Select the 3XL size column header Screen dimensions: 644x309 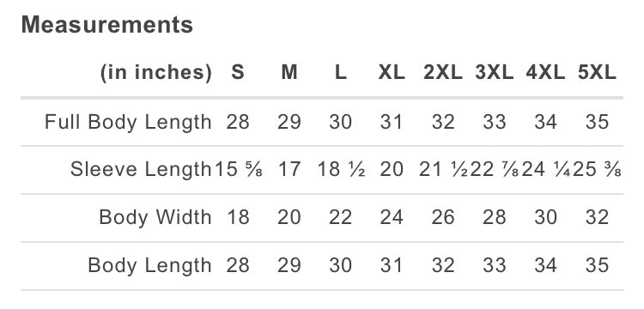[494, 73]
